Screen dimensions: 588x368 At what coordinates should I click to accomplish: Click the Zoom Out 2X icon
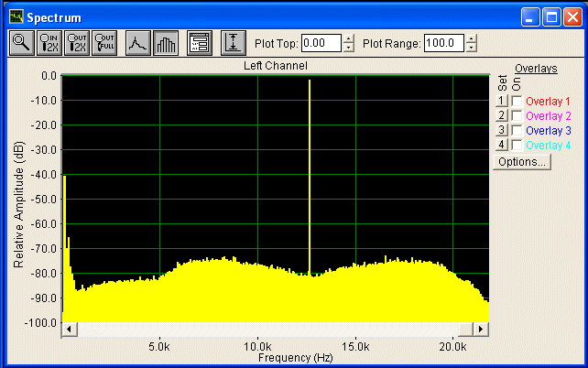pos(77,43)
